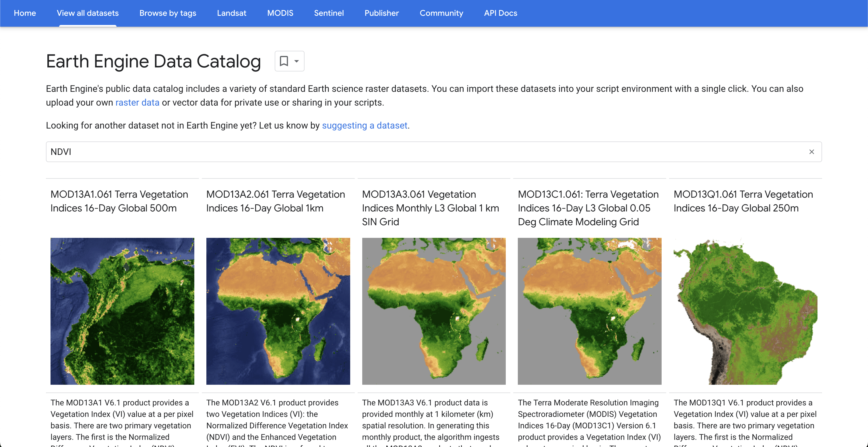Open MOD13Q1.061 Terra Vegetation Indices 250m title

coord(743,201)
